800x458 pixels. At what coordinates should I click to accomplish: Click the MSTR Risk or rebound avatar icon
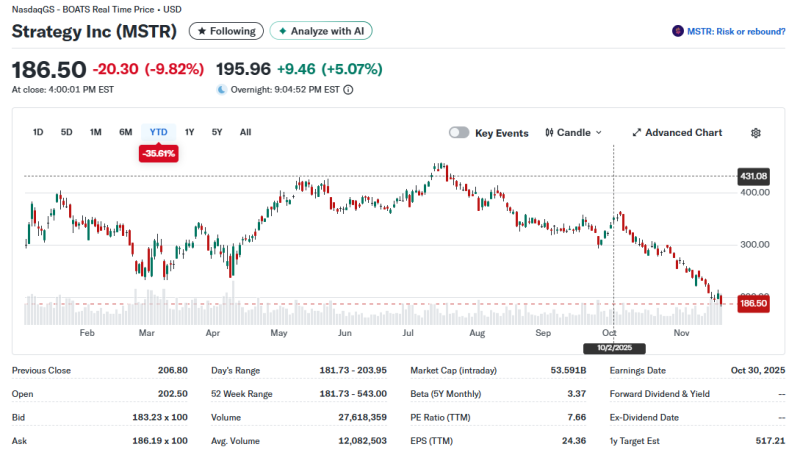click(x=678, y=31)
